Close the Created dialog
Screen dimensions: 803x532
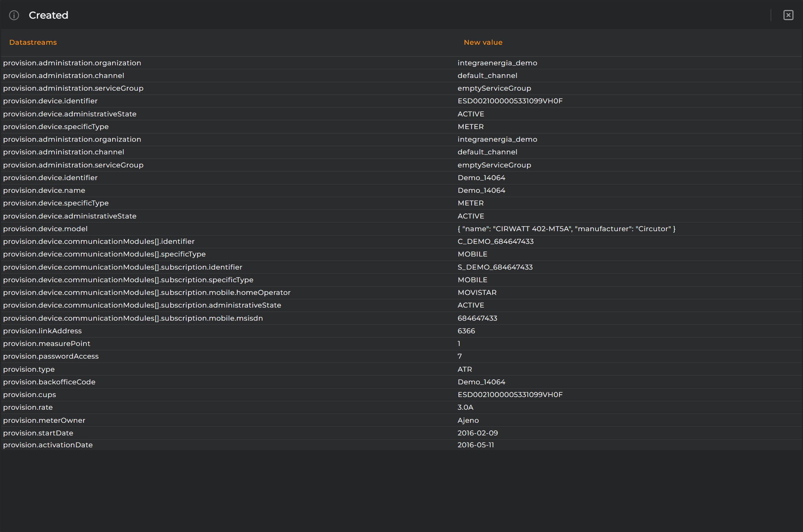coord(788,15)
